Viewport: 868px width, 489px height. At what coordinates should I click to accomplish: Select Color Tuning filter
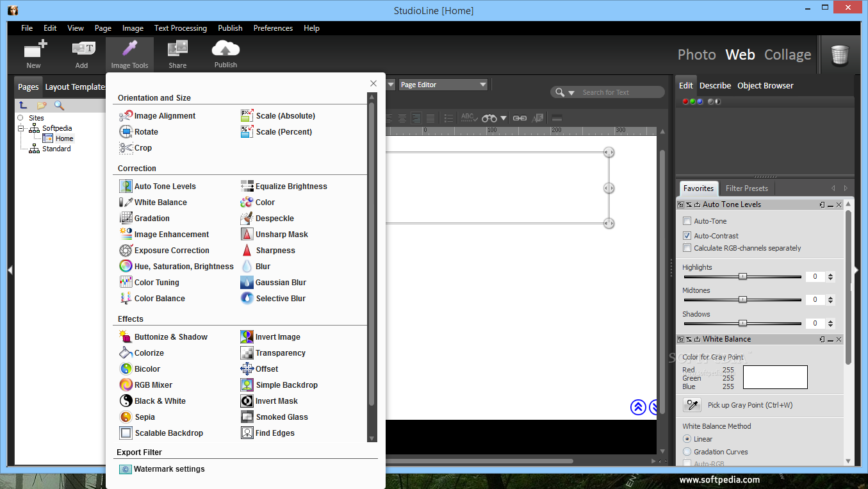coord(149,283)
